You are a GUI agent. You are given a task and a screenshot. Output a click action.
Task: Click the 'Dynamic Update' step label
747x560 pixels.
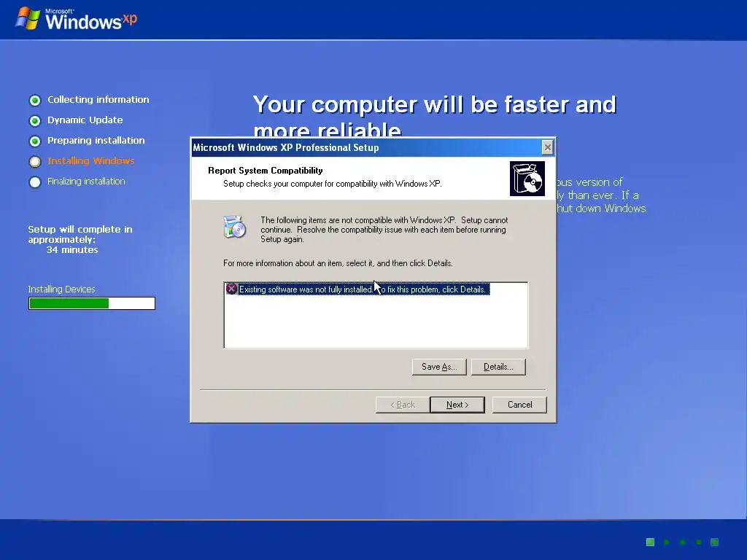pyautogui.click(x=85, y=120)
